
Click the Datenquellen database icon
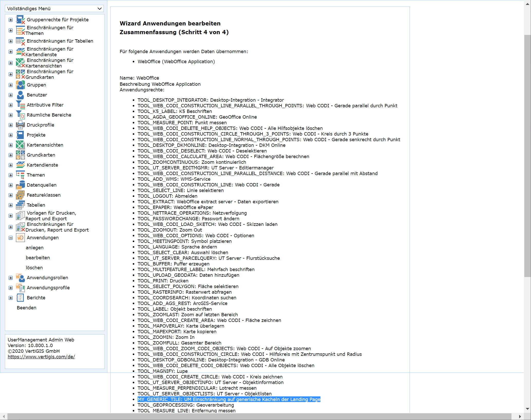[20, 185]
